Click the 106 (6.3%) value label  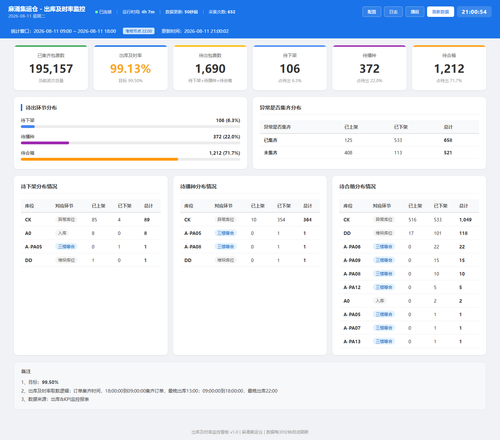[x=228, y=120]
